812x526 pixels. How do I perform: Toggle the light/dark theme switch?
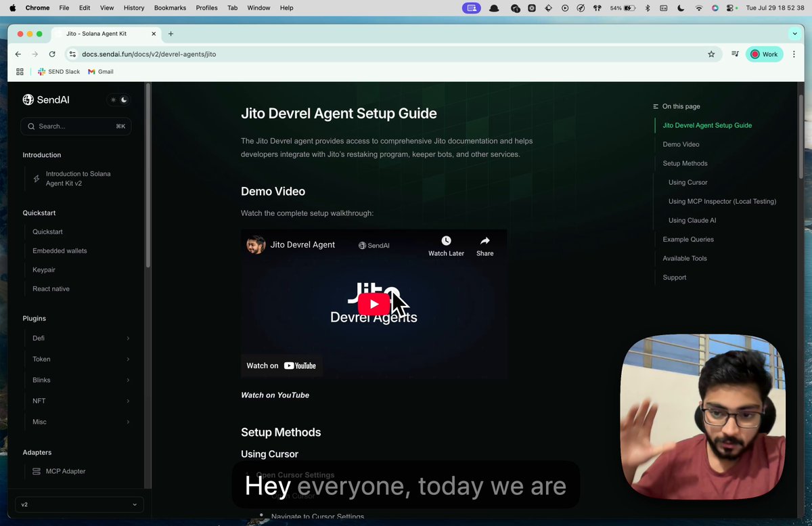118,100
